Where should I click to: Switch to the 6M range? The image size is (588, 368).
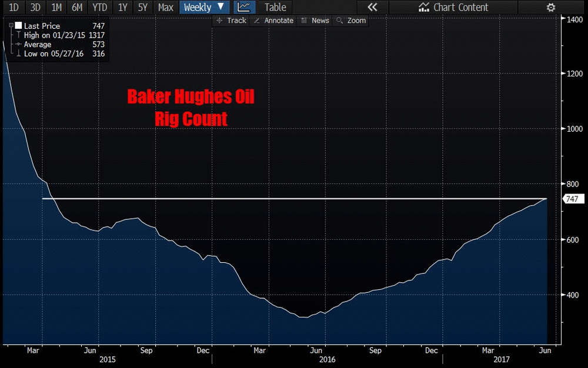[77, 7]
